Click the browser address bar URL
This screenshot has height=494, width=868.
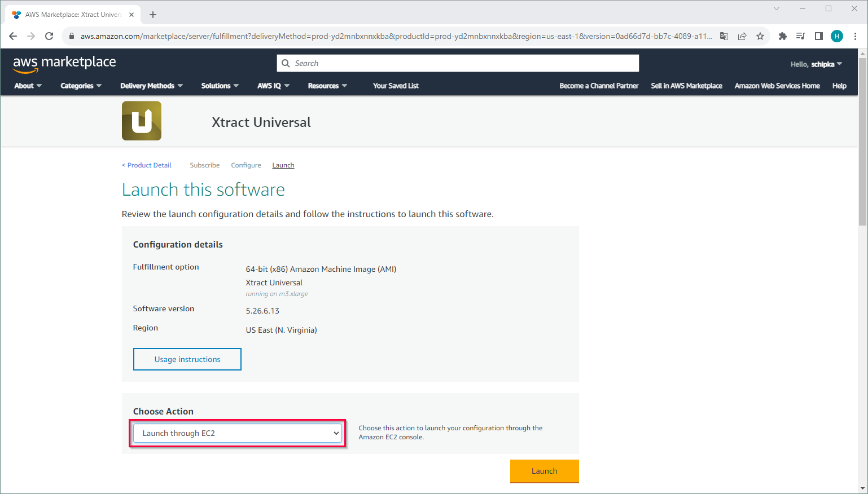[396, 36]
